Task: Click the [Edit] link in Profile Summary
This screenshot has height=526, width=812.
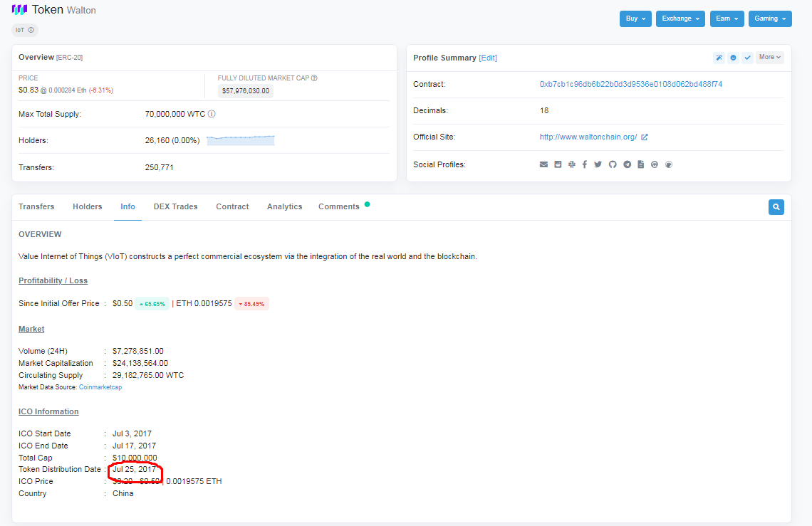Action: 488,58
